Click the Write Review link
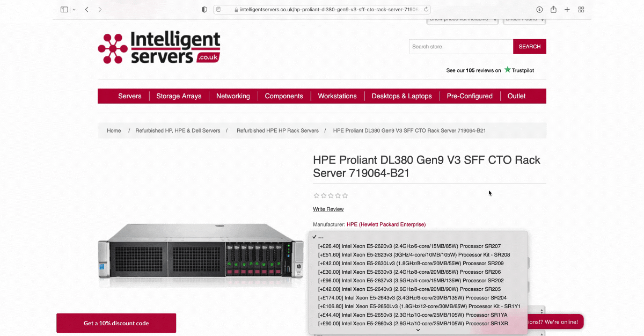 click(328, 209)
